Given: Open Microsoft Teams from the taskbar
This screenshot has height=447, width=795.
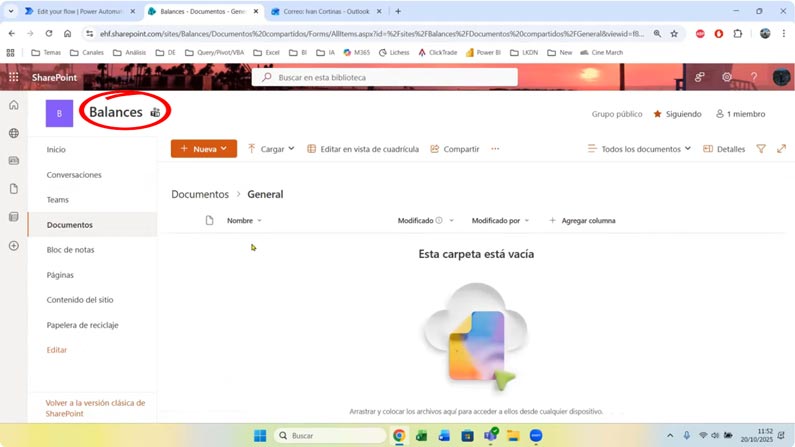Looking at the screenshot, I should click(x=490, y=435).
